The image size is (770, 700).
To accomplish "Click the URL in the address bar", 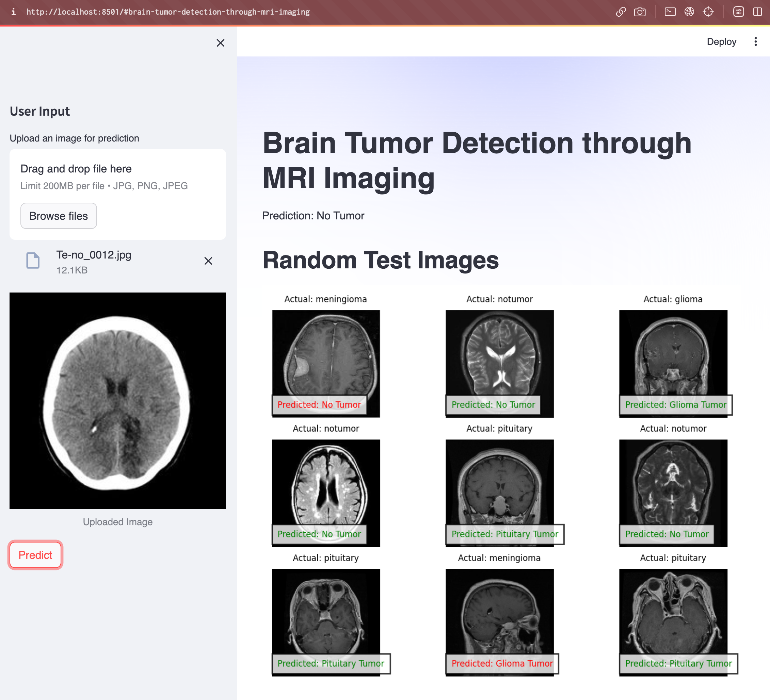I will coord(168,12).
